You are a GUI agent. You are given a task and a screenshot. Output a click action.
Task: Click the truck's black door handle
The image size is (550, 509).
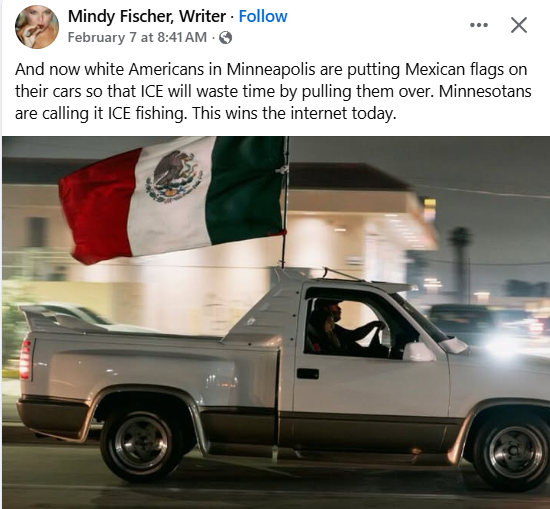click(x=308, y=374)
